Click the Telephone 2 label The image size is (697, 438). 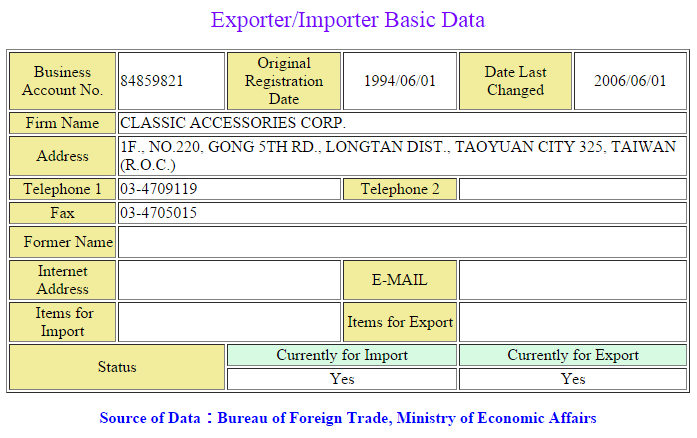[x=400, y=189]
